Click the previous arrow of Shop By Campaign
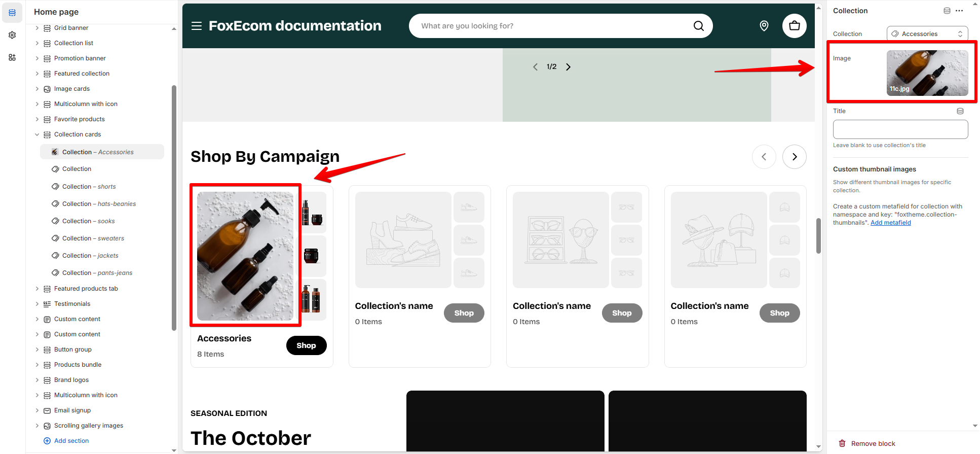 click(x=764, y=157)
